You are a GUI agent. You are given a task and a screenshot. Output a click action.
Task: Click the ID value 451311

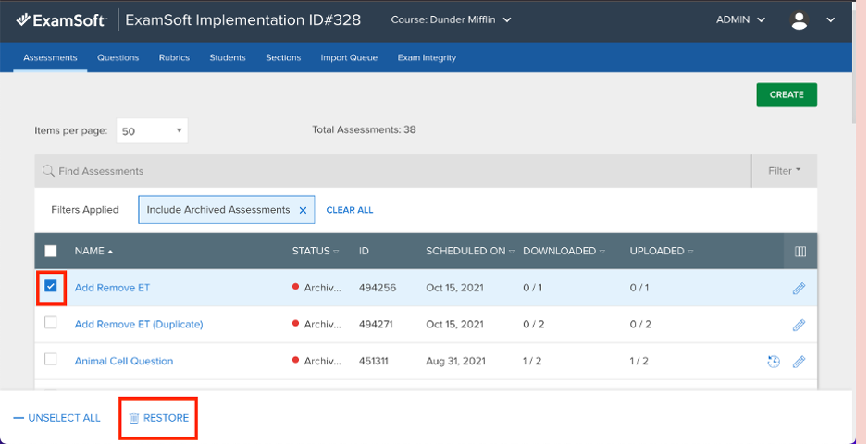(x=373, y=361)
